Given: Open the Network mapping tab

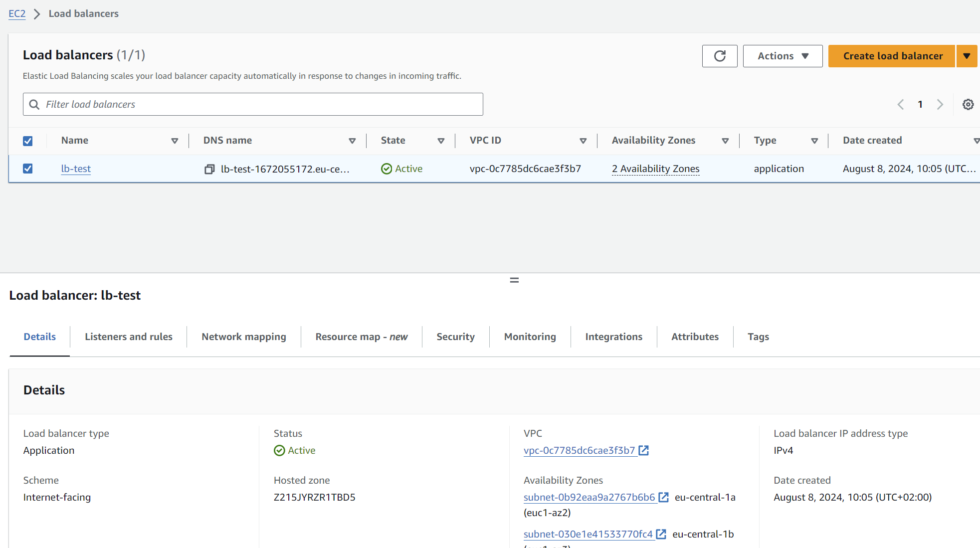Looking at the screenshot, I should point(243,337).
